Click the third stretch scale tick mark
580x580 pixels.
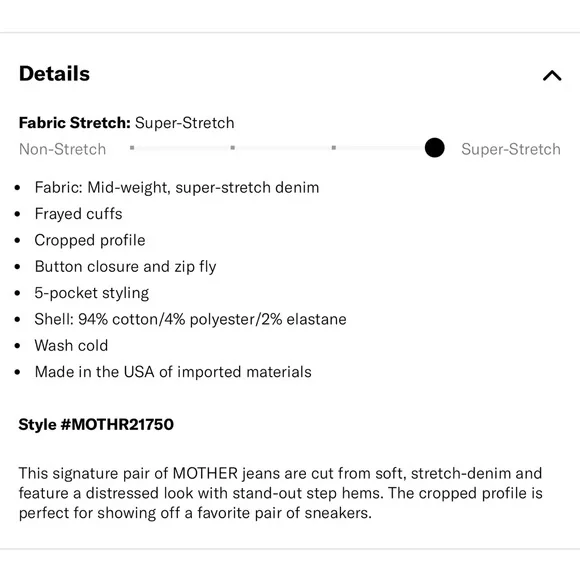[x=334, y=148]
